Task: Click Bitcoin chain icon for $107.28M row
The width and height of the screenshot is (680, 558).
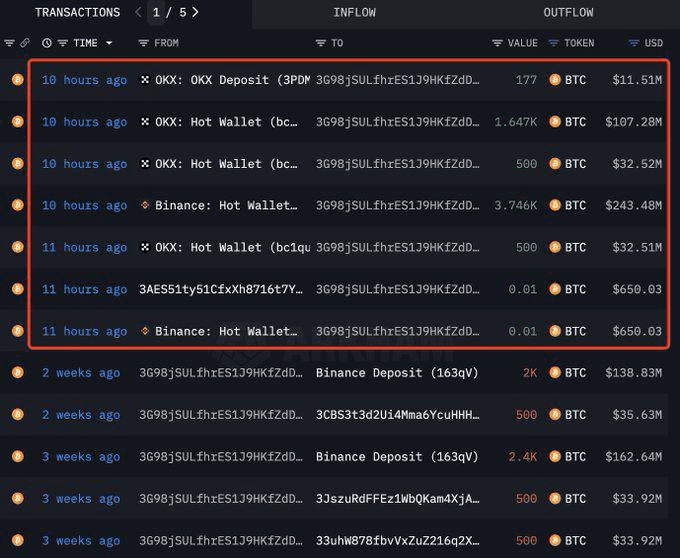Action: 18,121
